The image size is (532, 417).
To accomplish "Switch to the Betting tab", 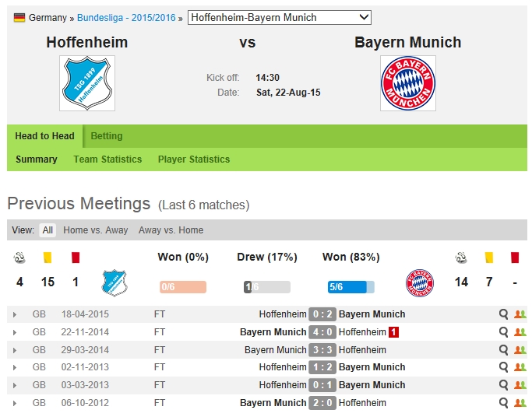I will click(107, 136).
